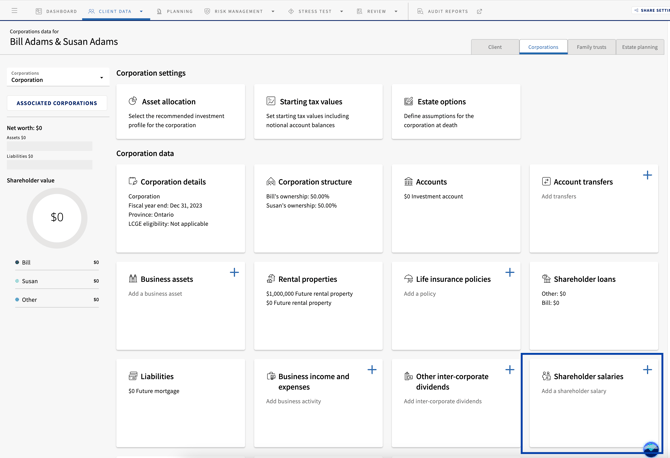Click the Accounts bank icon
The height and width of the screenshot is (458, 670).
[408, 182]
